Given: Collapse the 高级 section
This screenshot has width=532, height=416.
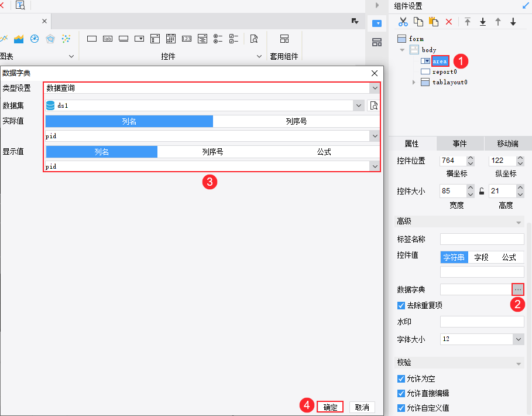Looking at the screenshot, I should [519, 223].
